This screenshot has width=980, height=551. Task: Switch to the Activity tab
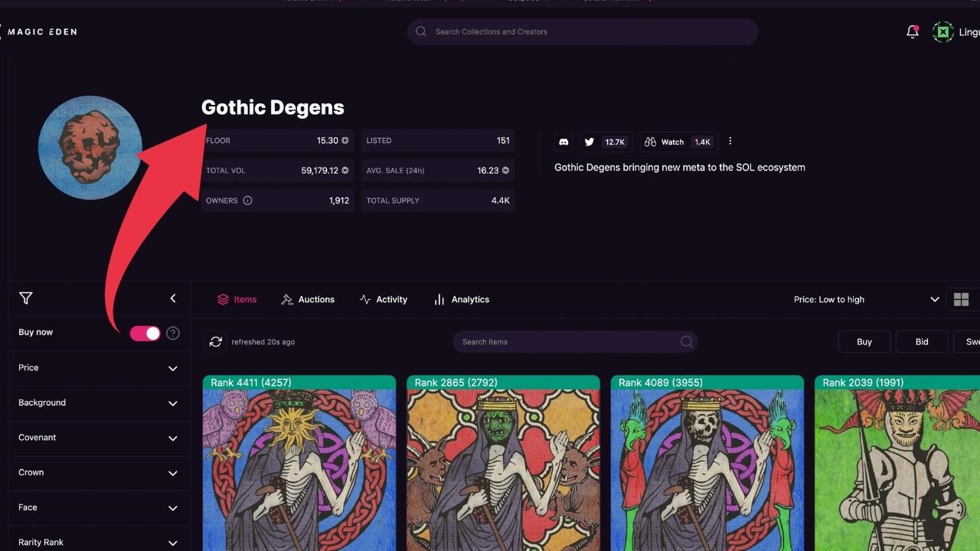click(384, 299)
